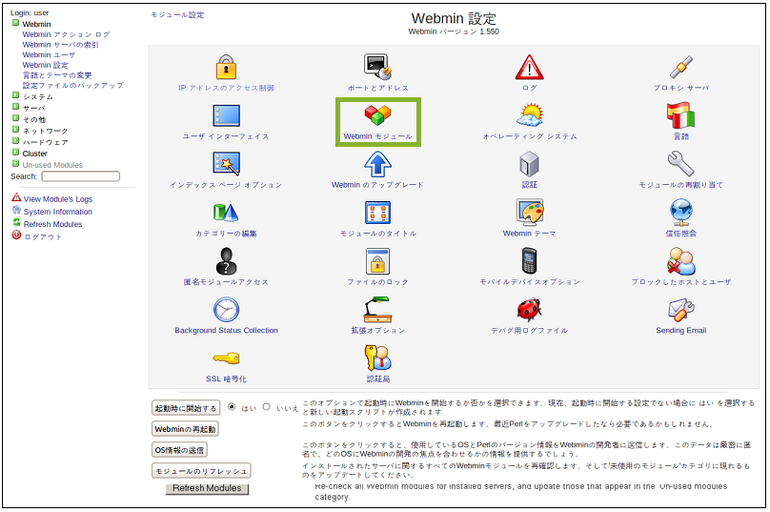Viewport: 770px width, 512px height.
Task: Open System Information link
Action: click(x=58, y=212)
